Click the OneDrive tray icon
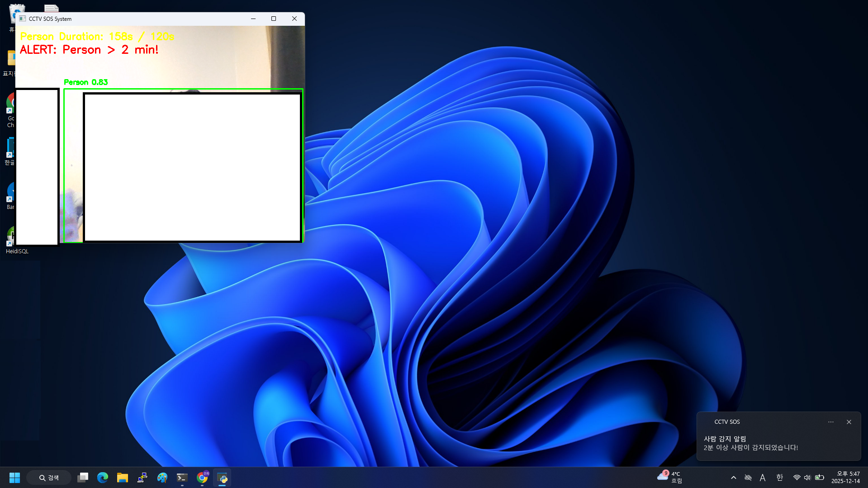 (748, 478)
